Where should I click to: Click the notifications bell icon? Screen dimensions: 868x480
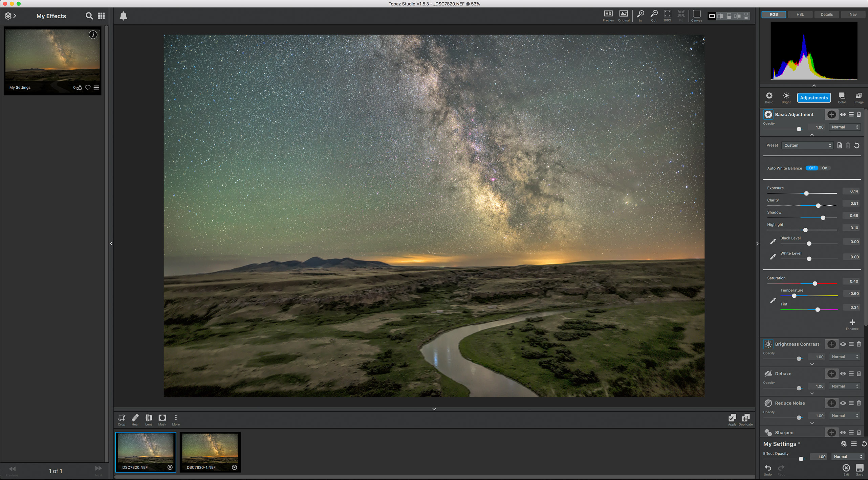(123, 16)
